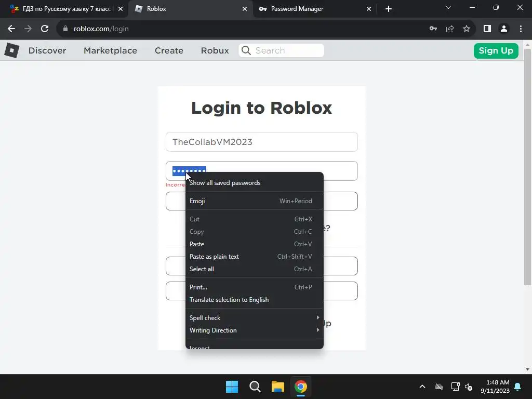Close the Password Manager tab
Screen dimensions: 532x399
tap(369, 9)
